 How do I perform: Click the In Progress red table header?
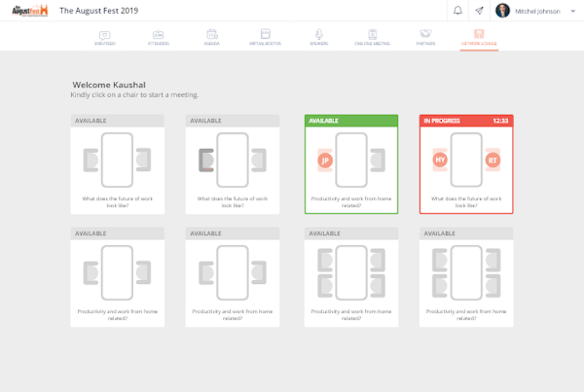[466, 121]
